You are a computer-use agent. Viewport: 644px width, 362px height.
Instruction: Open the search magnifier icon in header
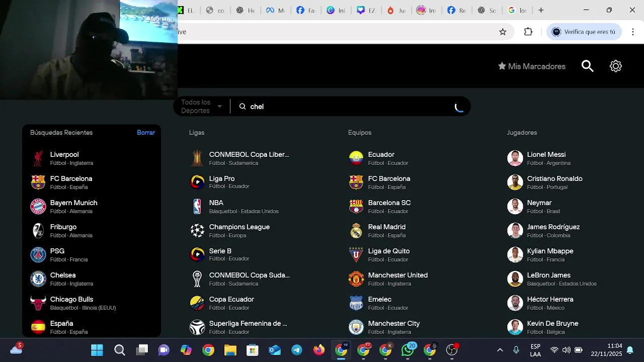[587, 66]
